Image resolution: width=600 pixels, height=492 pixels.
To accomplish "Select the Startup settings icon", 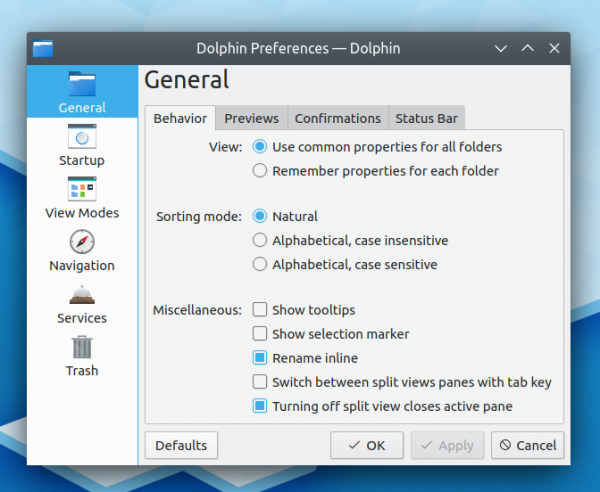I will 82,137.
